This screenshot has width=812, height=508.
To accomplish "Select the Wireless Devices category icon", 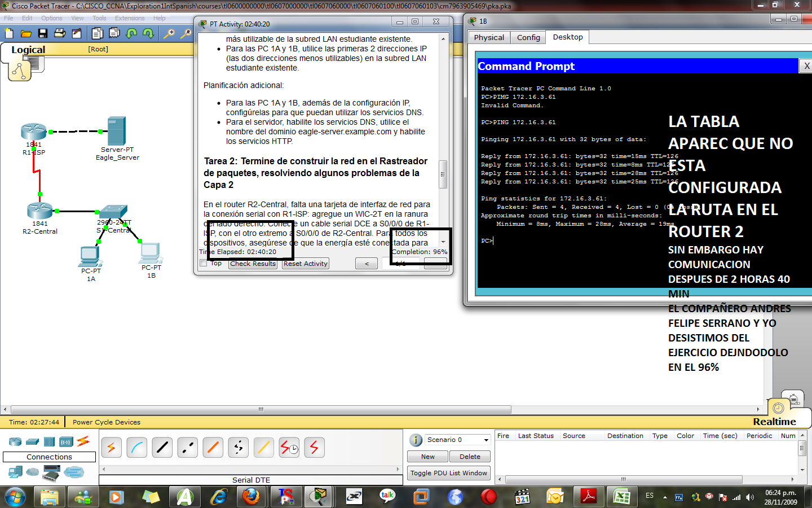I will pos(67,441).
